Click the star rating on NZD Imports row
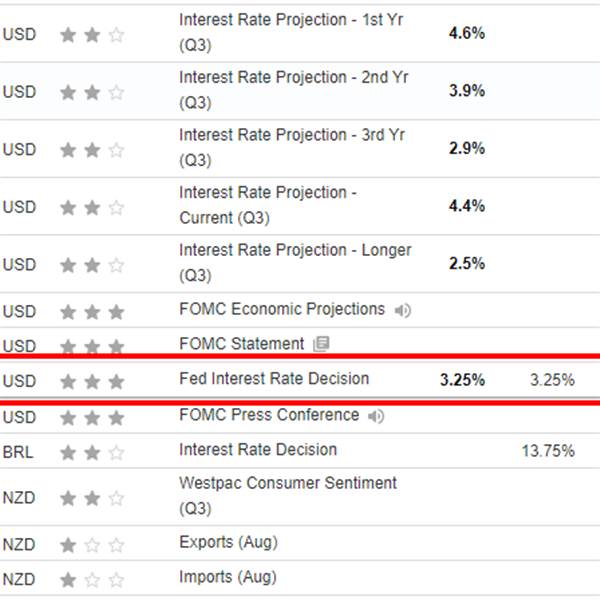Image resolution: width=600 pixels, height=600 pixels. 92,580
